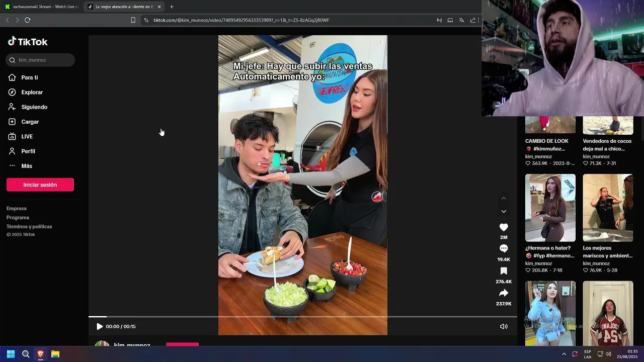Close the TikTok browser tab
The image size is (644, 362).
159,7
